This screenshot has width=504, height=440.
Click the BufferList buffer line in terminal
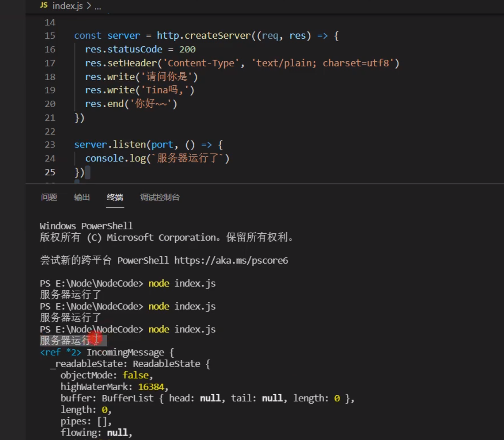(x=207, y=398)
